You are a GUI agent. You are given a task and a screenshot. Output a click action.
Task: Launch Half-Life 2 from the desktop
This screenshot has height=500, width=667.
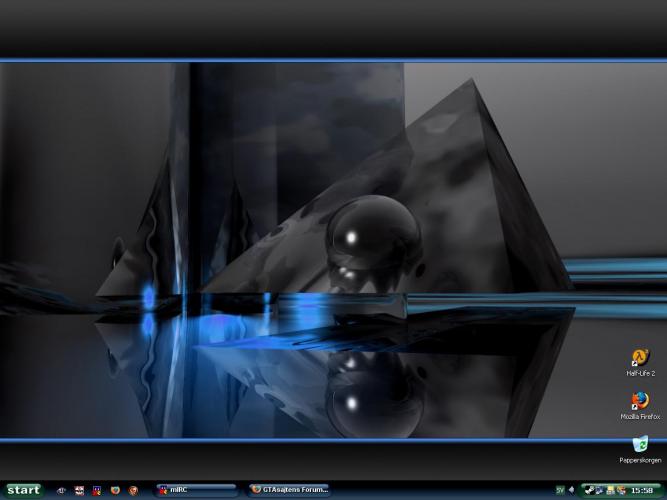[x=640, y=359]
